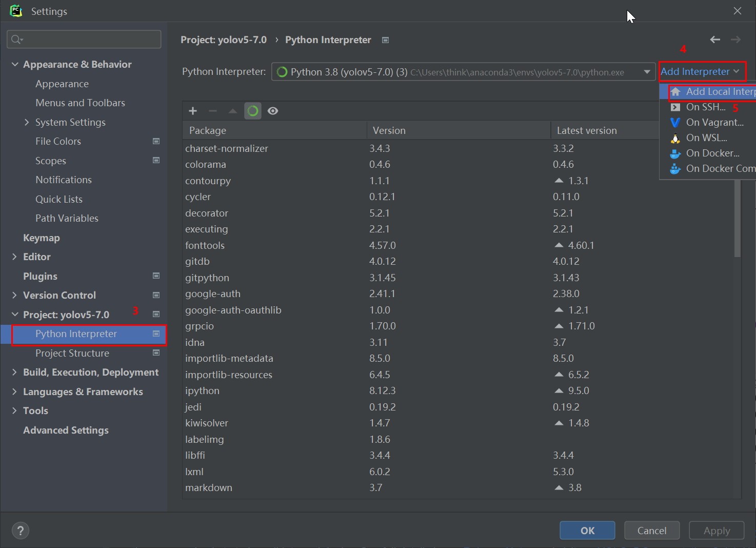Click the project-level icon next to Scopes
756x548 pixels.
[156, 160]
